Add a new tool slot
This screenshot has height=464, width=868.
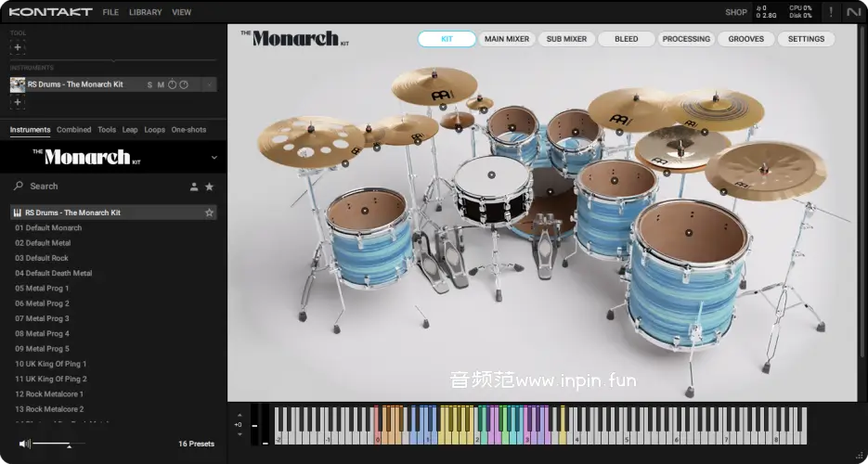click(18, 47)
